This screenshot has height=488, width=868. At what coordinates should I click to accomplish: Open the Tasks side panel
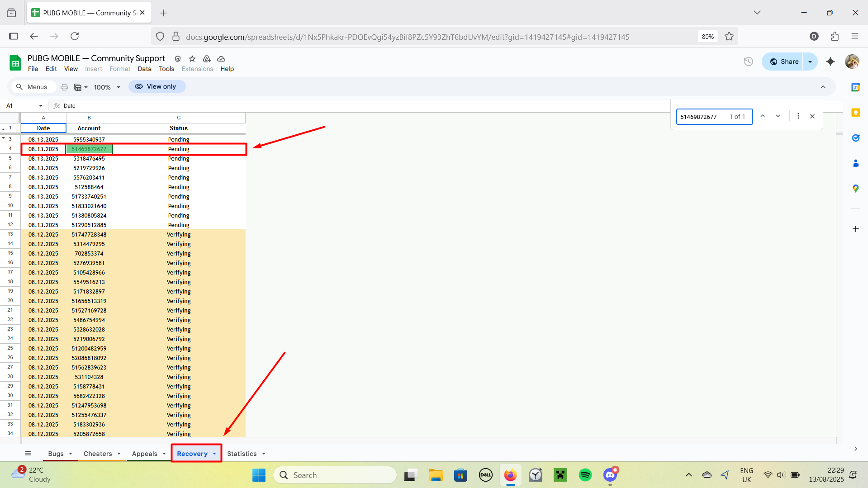(855, 138)
